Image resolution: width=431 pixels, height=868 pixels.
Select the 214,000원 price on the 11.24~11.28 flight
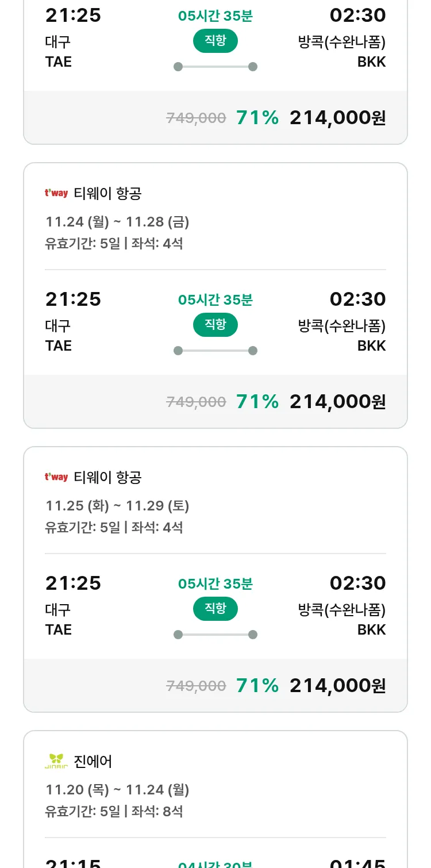tap(337, 401)
